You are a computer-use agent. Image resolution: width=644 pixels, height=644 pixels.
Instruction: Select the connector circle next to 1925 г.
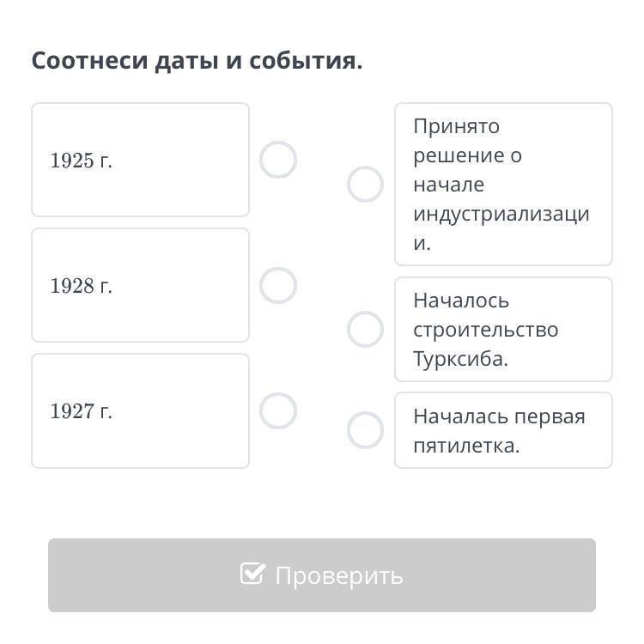[x=278, y=161]
